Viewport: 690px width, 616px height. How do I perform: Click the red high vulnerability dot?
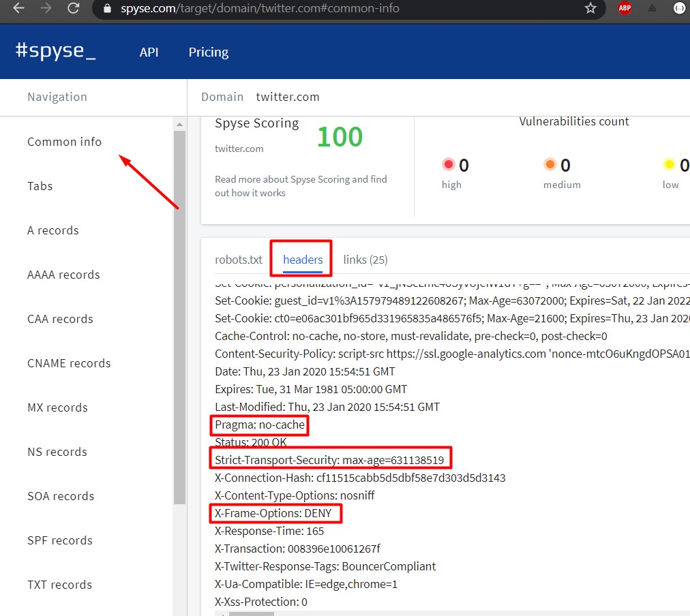click(449, 164)
